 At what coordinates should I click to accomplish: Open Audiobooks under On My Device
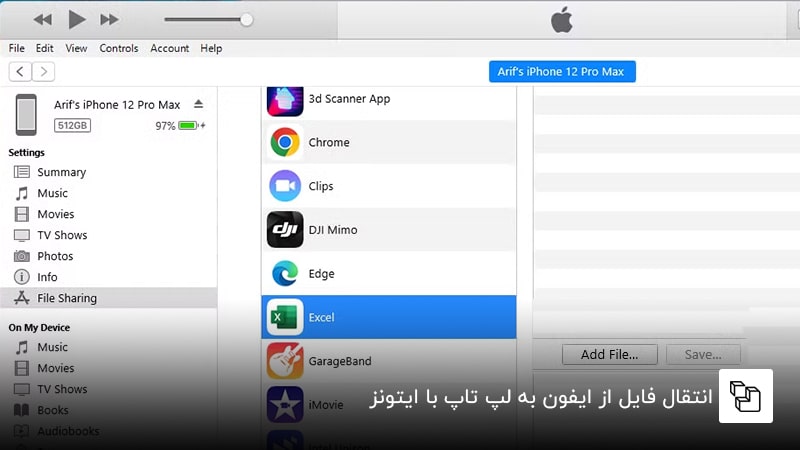(x=68, y=431)
